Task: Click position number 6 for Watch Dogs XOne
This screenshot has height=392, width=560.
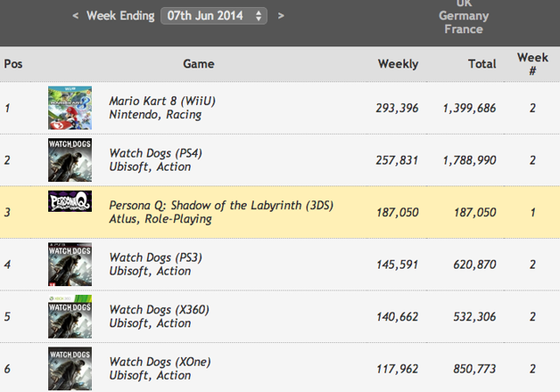Action: pyautogui.click(x=7, y=368)
